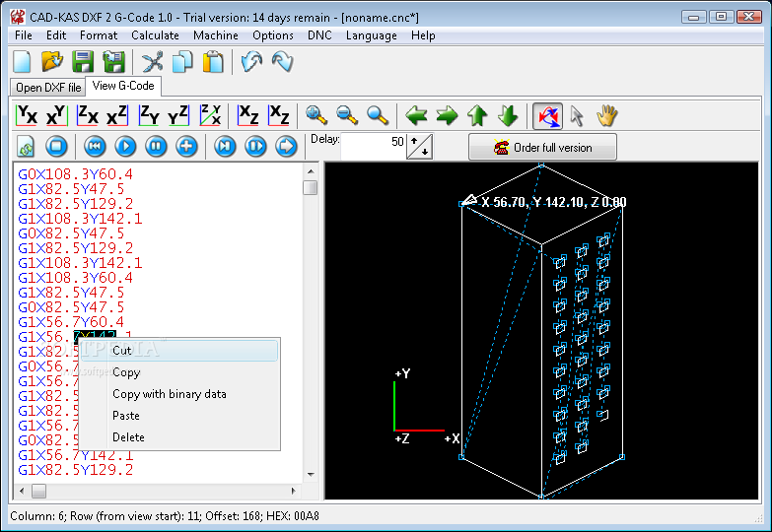Open the Format menu
772x532 pixels.
tap(99, 35)
